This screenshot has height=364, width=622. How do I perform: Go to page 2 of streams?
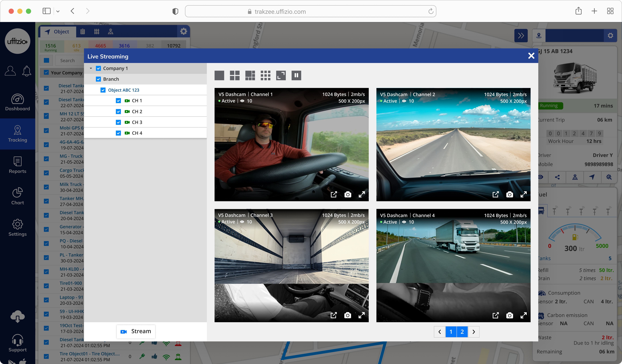(462, 332)
